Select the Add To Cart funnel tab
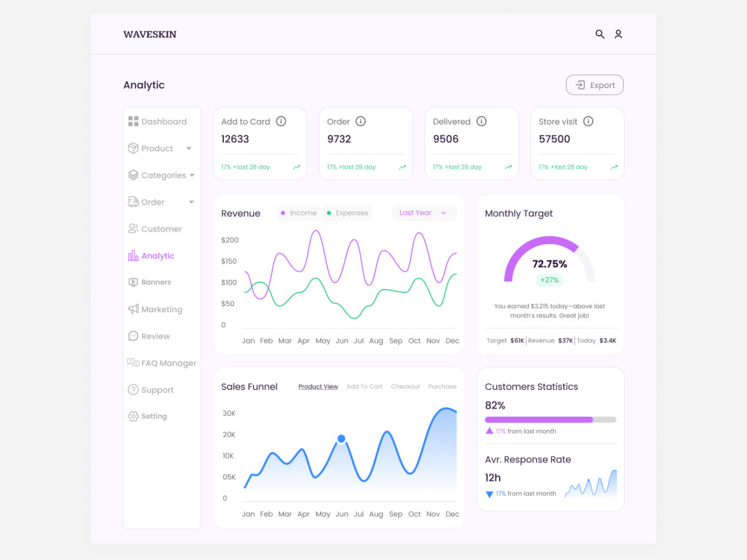This screenshot has width=747, height=560. coord(365,387)
